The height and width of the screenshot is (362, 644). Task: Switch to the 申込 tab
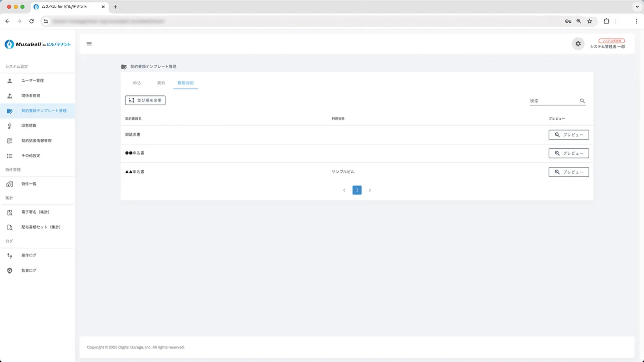137,83
